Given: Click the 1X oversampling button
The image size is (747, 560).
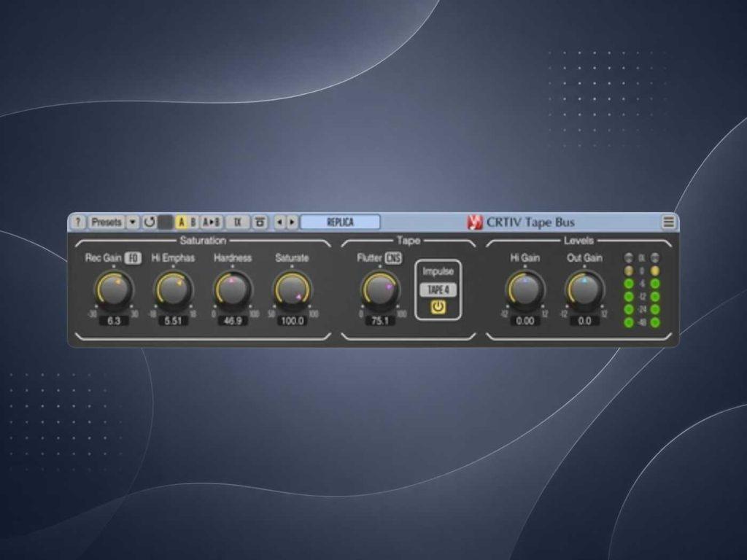Looking at the screenshot, I should click(x=237, y=222).
